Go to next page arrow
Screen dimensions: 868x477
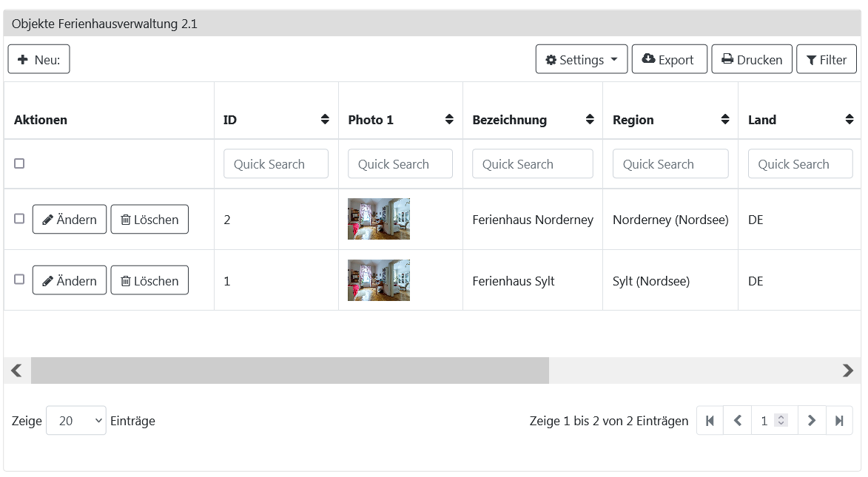tap(811, 421)
